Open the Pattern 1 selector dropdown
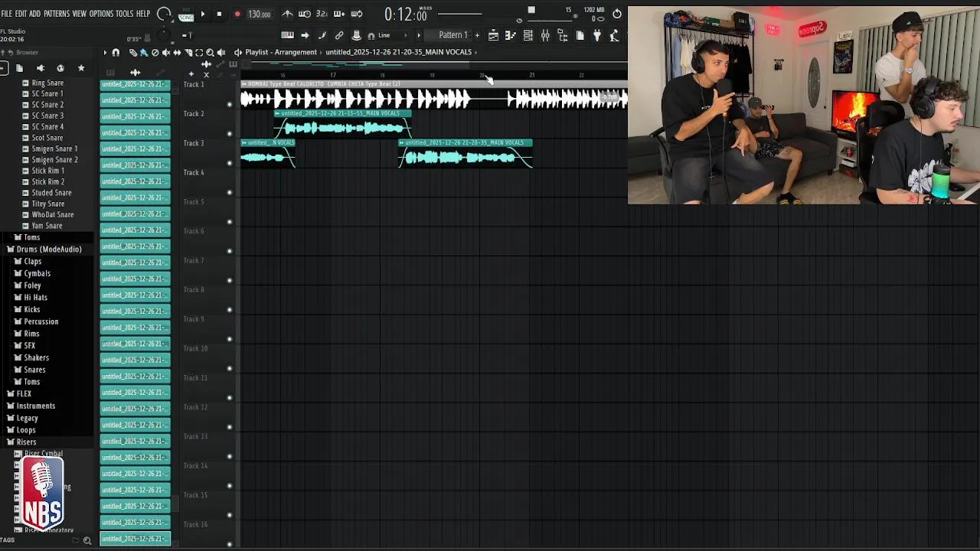The image size is (980, 551). [453, 35]
